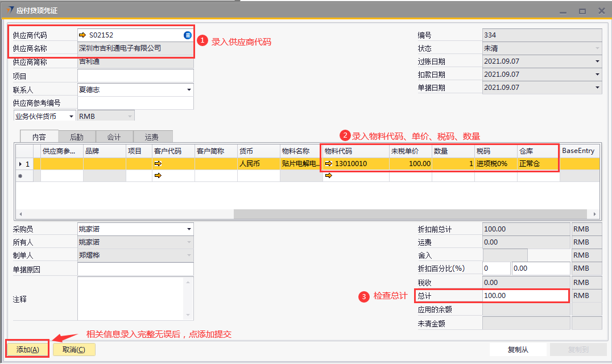Expand the 采购员 dropdown

[x=188, y=229]
